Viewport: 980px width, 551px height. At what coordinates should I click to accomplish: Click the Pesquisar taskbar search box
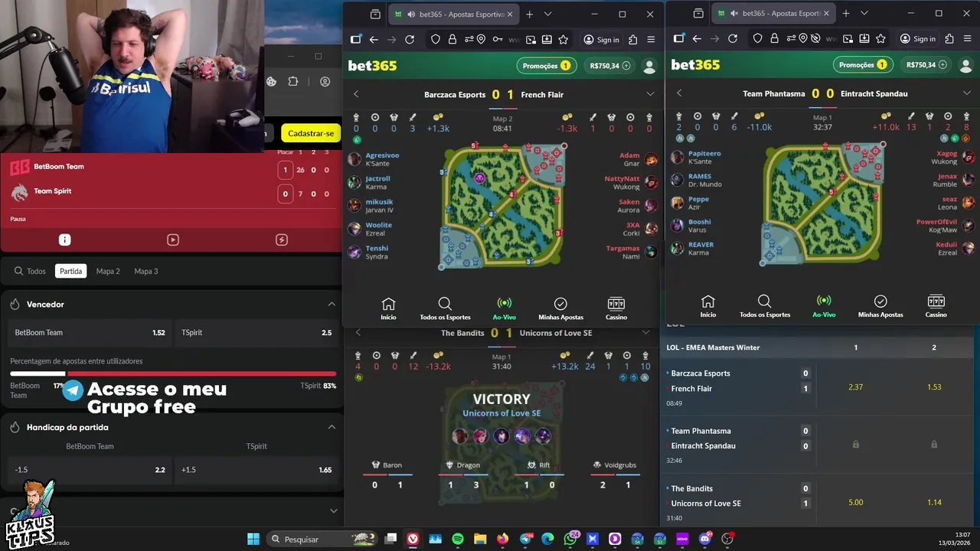[x=320, y=539]
